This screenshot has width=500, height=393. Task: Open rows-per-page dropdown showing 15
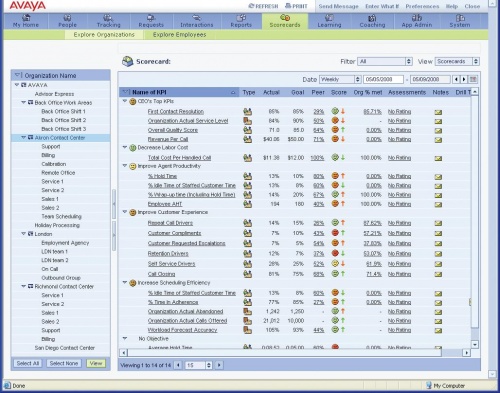tap(198, 365)
